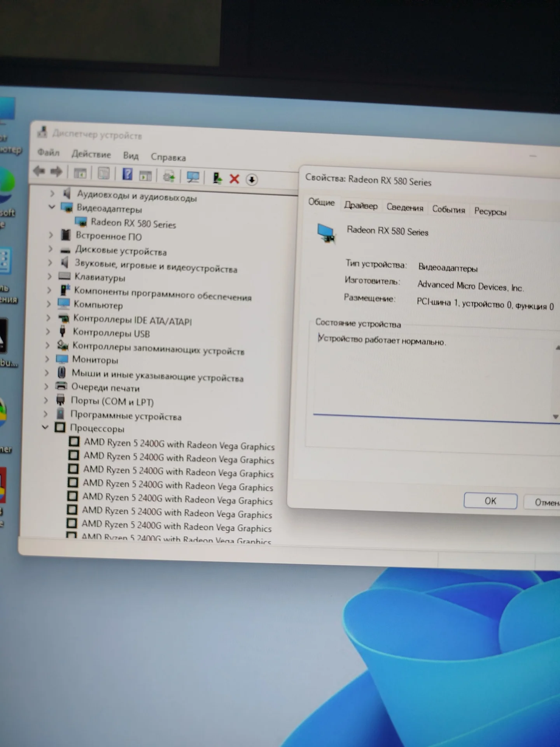Click the Компьютер category icon
Image resolution: width=560 pixels, height=747 pixels.
[x=63, y=303]
